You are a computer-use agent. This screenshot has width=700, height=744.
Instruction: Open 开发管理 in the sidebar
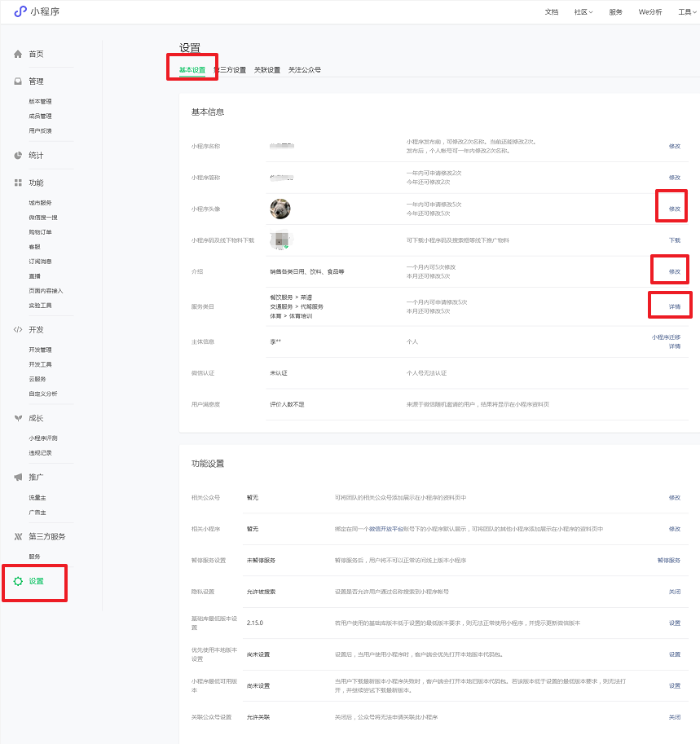[x=41, y=350]
